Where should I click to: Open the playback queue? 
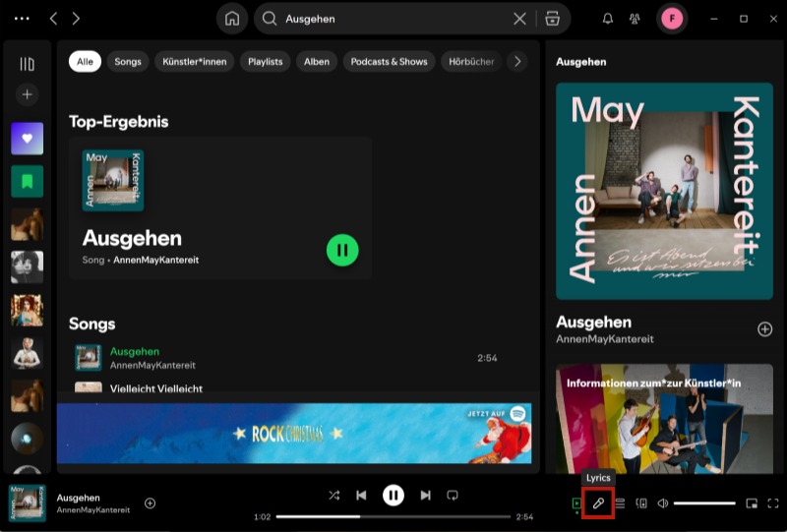pyautogui.click(x=621, y=503)
